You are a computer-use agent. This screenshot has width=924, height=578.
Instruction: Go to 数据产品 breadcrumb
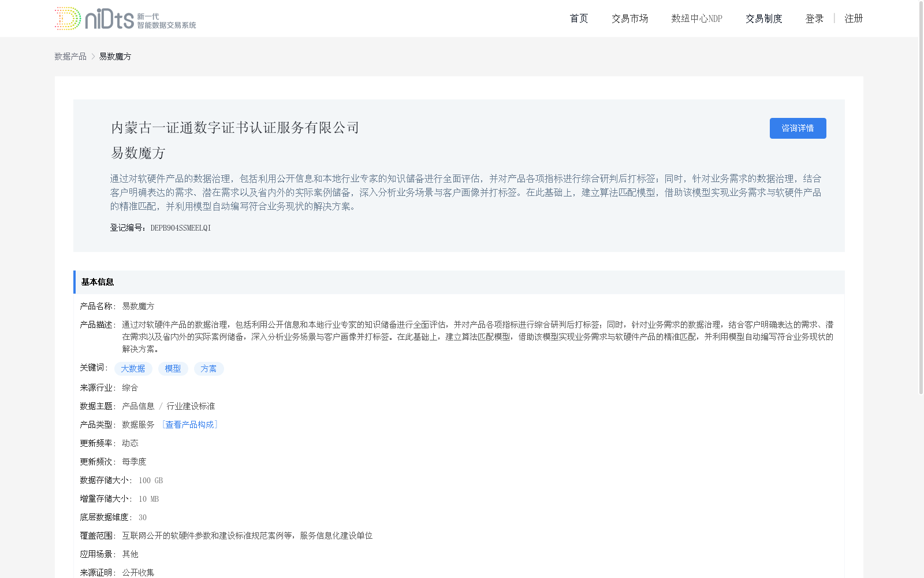coord(70,56)
